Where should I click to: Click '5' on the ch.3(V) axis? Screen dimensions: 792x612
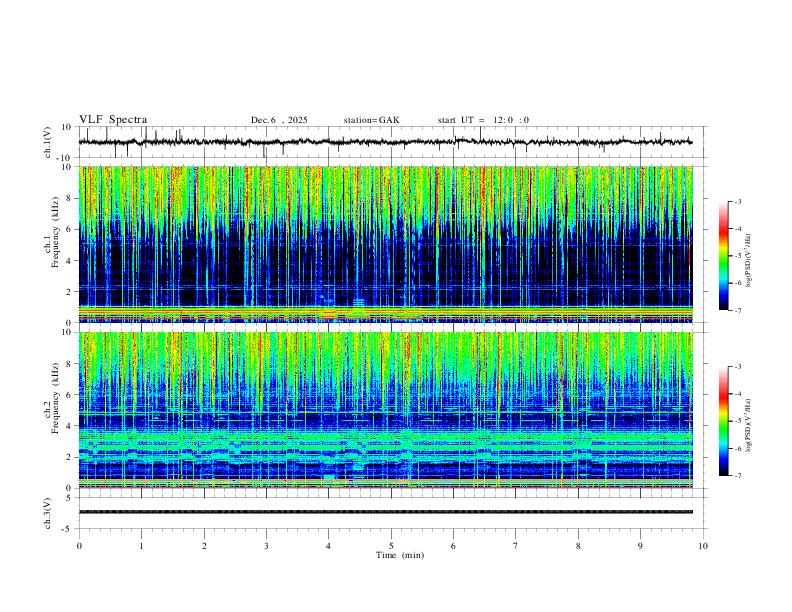(x=70, y=498)
